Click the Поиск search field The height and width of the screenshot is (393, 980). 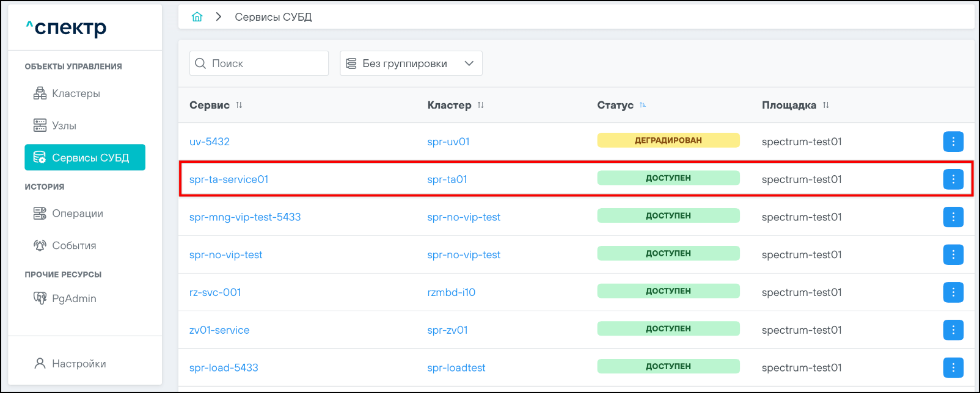click(x=266, y=63)
